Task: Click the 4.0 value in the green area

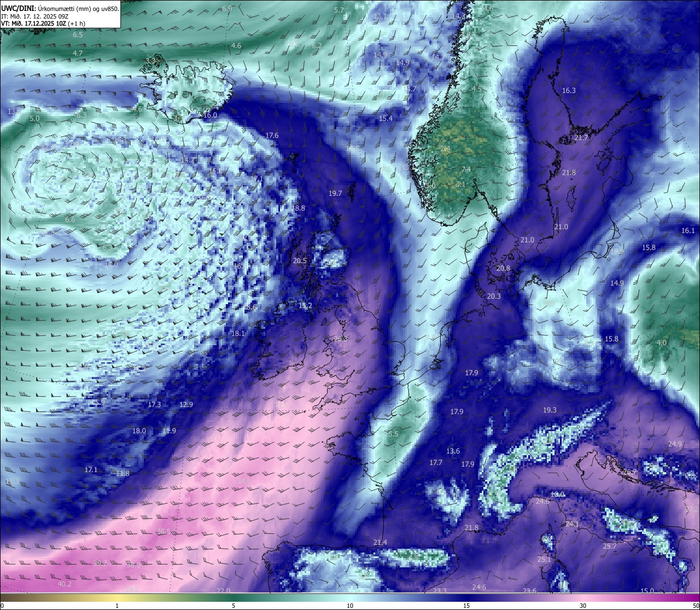Action: pyautogui.click(x=662, y=342)
